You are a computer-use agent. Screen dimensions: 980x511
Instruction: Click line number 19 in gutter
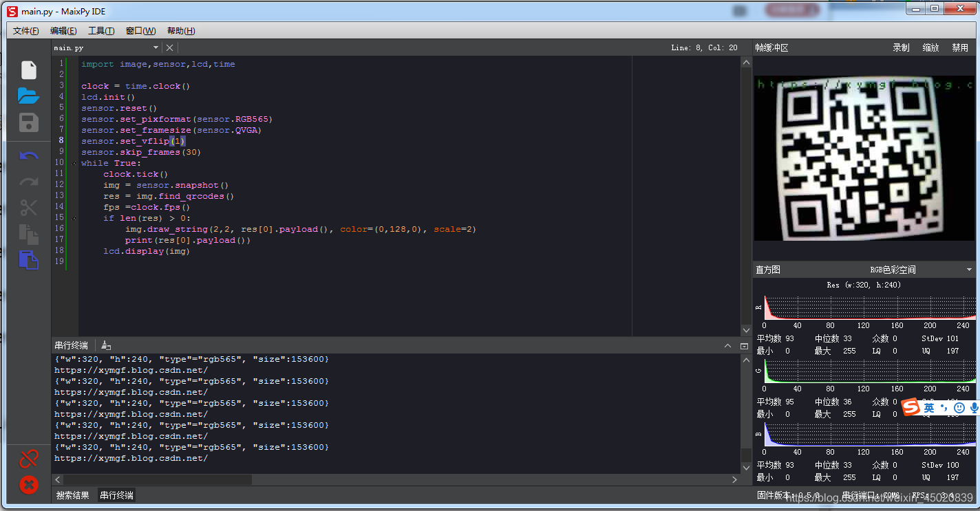pyautogui.click(x=59, y=261)
